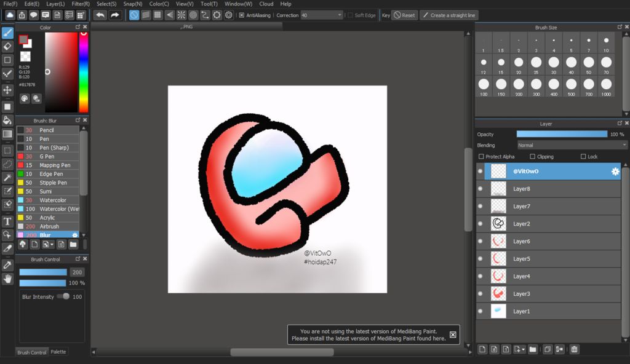Image resolution: width=630 pixels, height=364 pixels.
Task: Select the Text tool
Action: tap(7, 221)
